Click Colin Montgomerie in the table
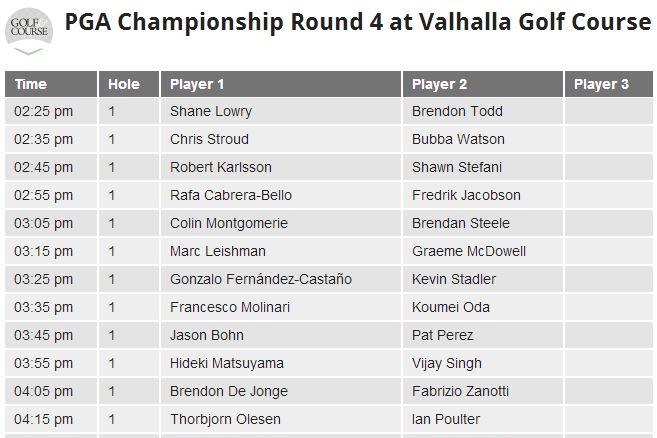The width and height of the screenshot is (657, 438). coord(229,223)
